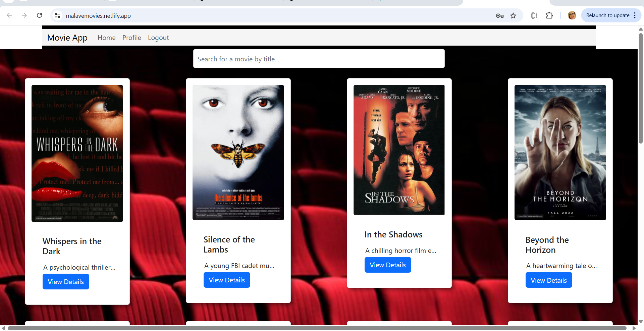The image size is (644, 331).
Task: Reload the page with the refresh icon
Action: pos(39,15)
